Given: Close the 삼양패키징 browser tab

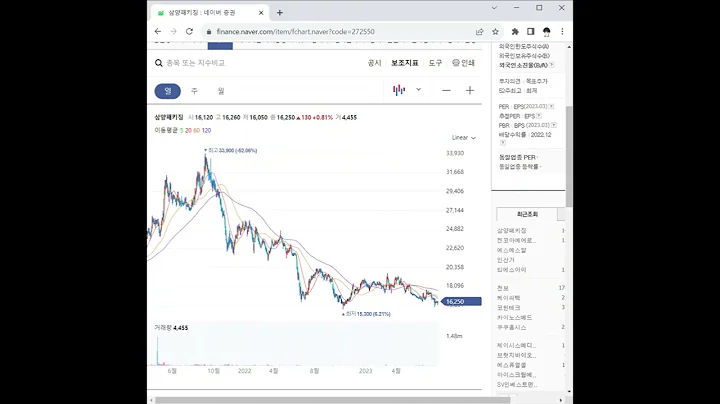Looking at the screenshot, I should (x=261, y=13).
